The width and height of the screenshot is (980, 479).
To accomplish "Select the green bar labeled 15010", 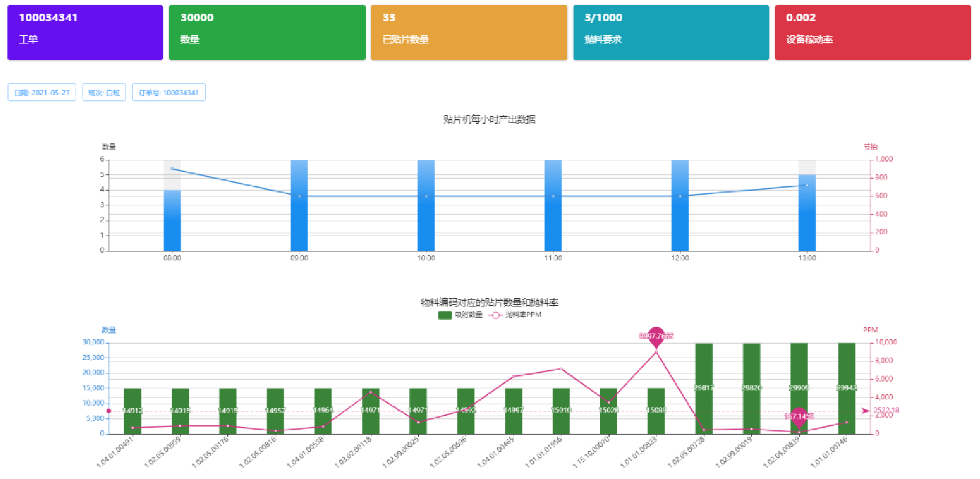I will point(562,411).
